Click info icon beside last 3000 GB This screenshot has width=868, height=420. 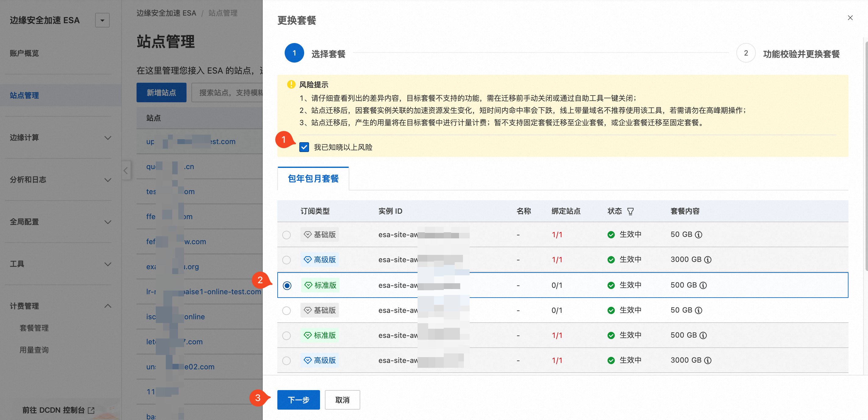click(708, 360)
